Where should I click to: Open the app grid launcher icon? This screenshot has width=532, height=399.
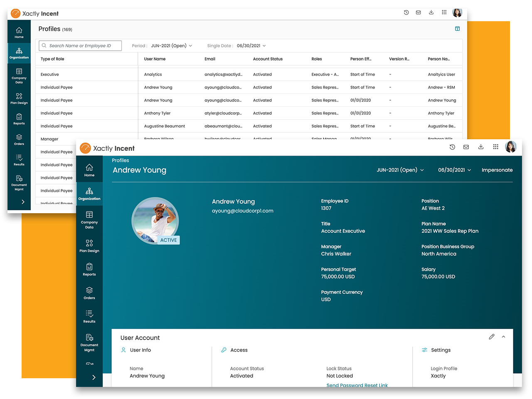point(496,147)
